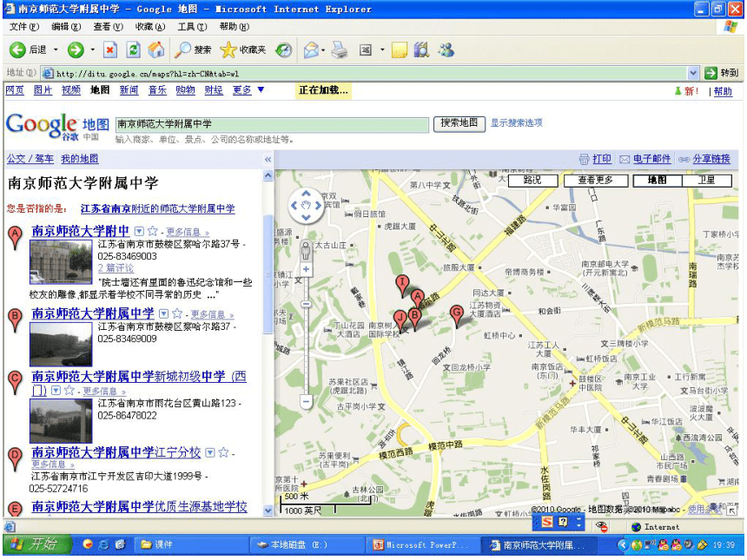Open the 编辑 menu
Viewport: 747px width, 560px height.
coord(66,27)
